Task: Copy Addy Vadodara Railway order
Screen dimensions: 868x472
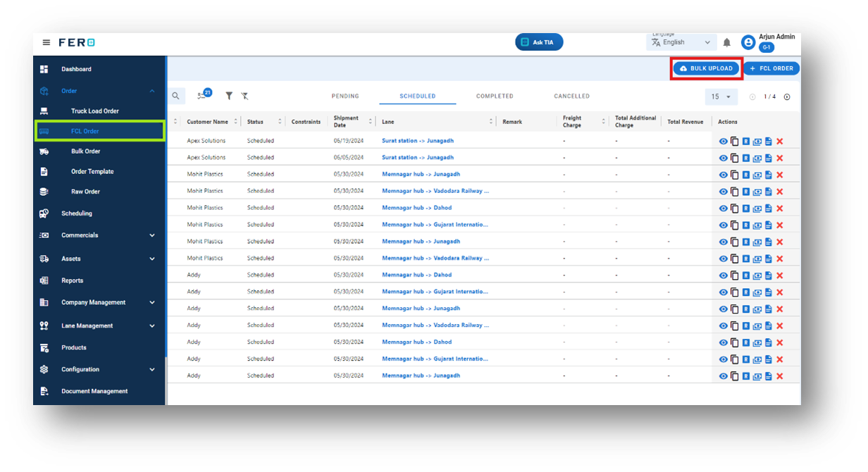Action: 734,326
